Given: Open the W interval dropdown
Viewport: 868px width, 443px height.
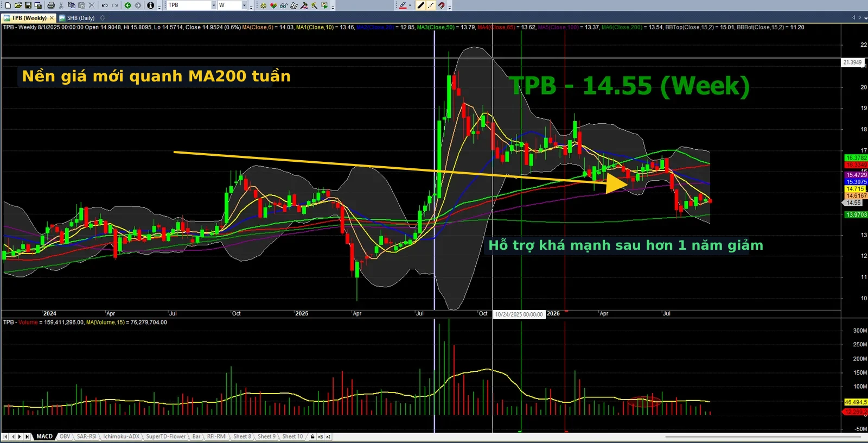Looking at the screenshot, I should pyautogui.click(x=244, y=5).
